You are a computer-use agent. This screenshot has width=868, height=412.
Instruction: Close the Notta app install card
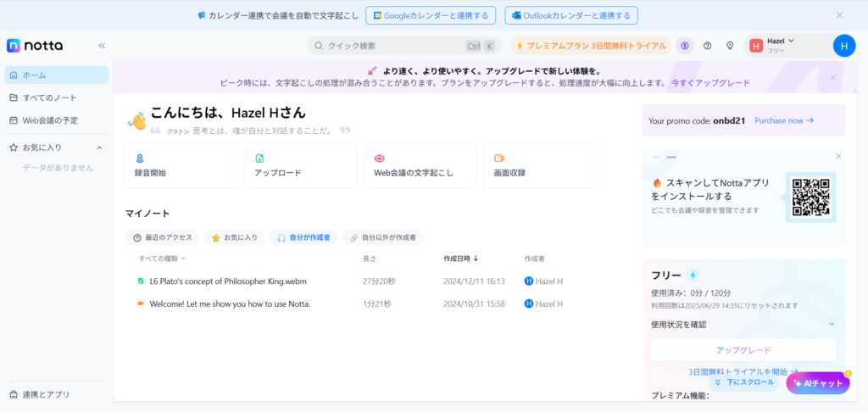[838, 157]
